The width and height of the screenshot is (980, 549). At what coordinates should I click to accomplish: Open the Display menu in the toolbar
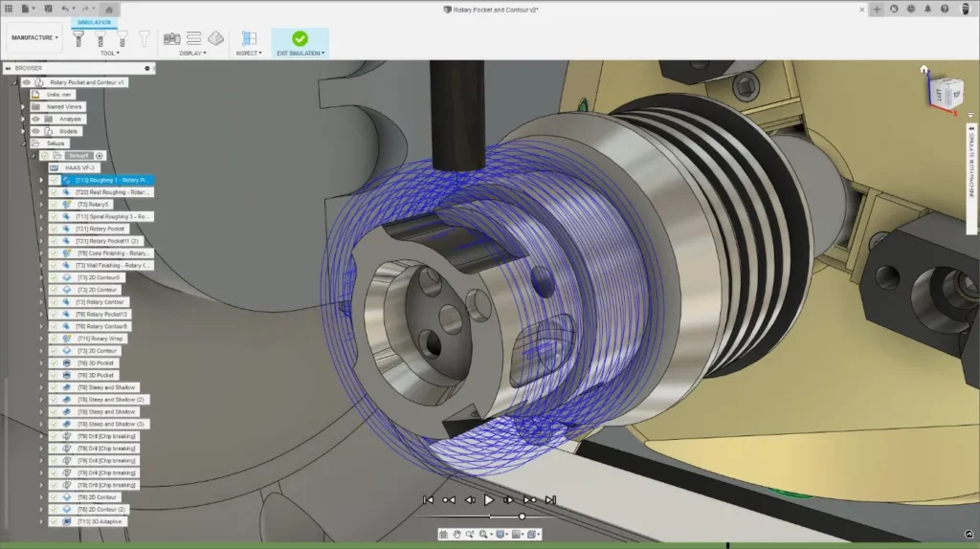click(192, 54)
